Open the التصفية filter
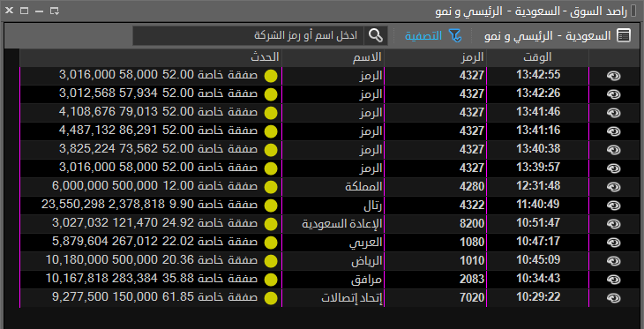The height and width of the screenshot is (329, 644). pyautogui.click(x=423, y=36)
